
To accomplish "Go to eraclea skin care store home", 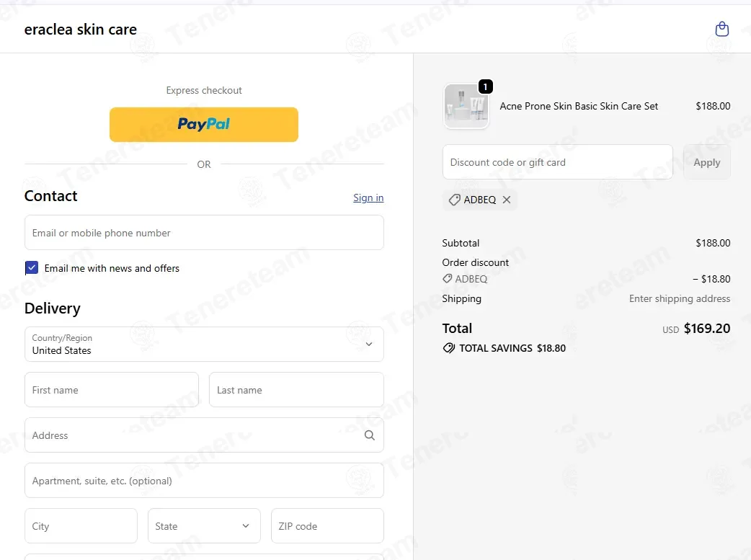I will click(x=81, y=30).
